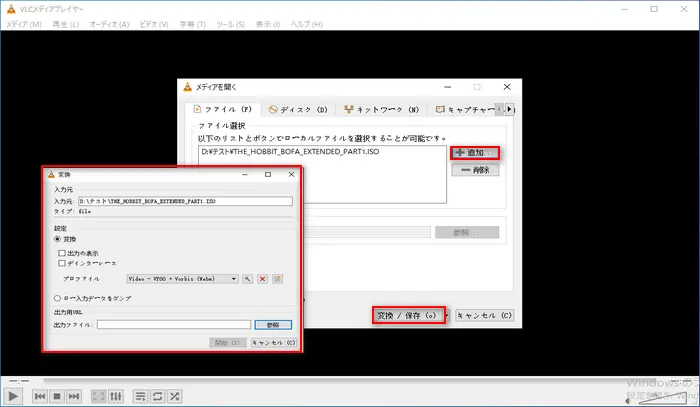Screen dimensions: 700x407
Task: Click the 追加 button to add file
Action: [474, 152]
